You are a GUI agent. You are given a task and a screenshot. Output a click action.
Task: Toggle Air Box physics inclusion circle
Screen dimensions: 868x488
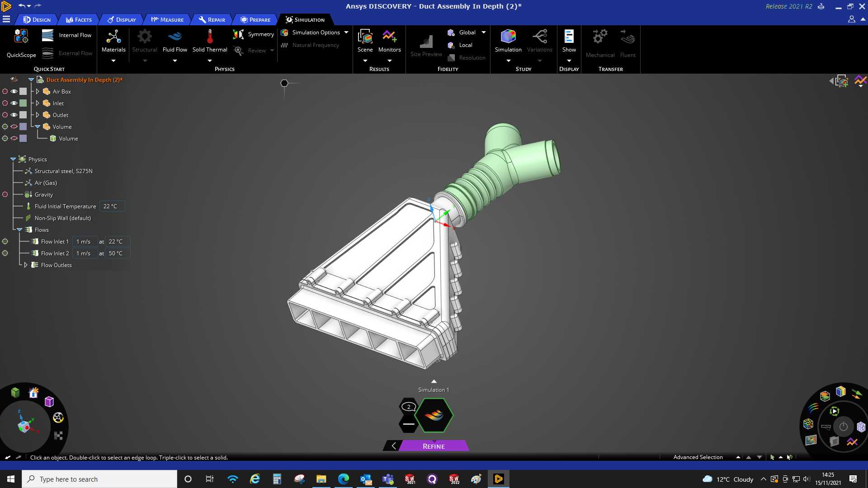coord(5,91)
